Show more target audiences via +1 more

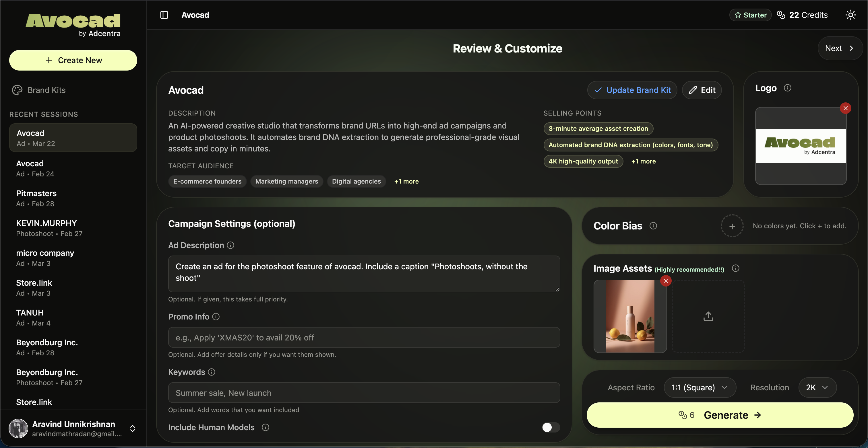click(x=406, y=181)
